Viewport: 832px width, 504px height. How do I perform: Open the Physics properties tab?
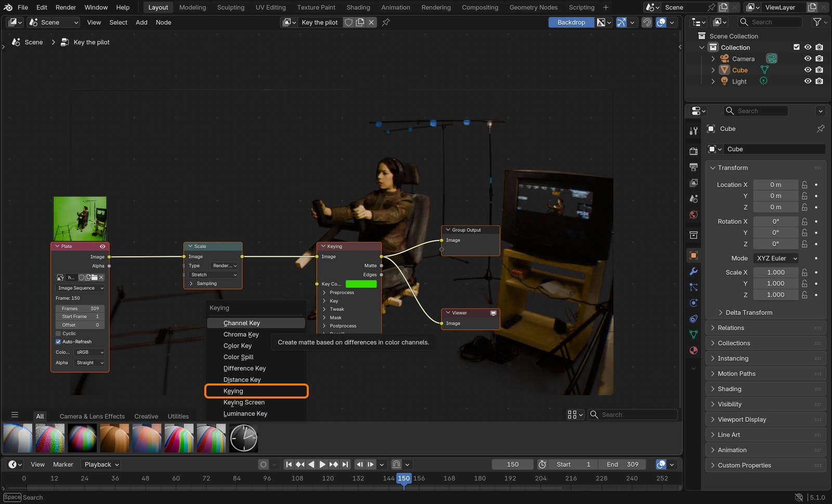pos(693,303)
